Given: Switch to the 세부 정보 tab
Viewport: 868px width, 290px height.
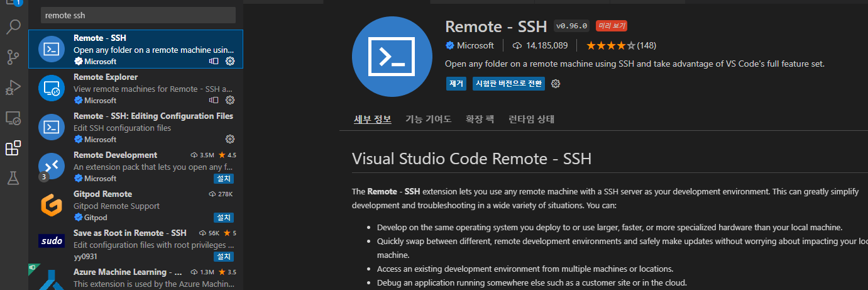Looking at the screenshot, I should [x=373, y=119].
